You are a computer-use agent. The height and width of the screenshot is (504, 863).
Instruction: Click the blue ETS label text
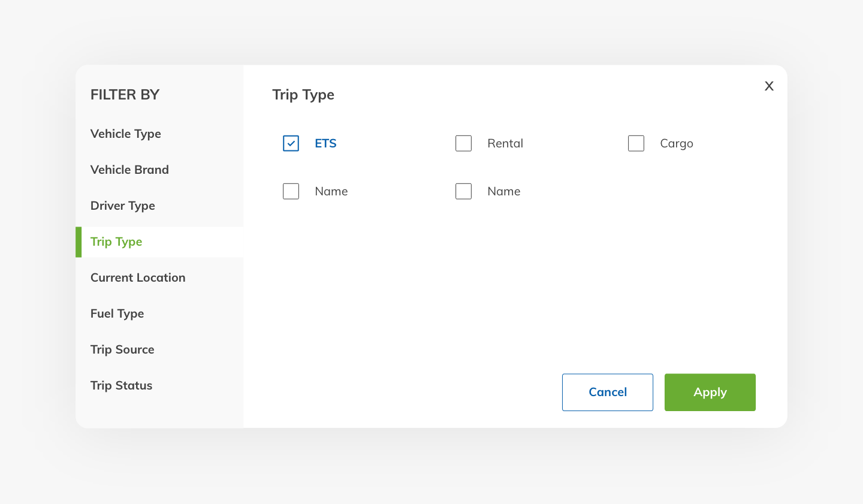click(x=325, y=143)
